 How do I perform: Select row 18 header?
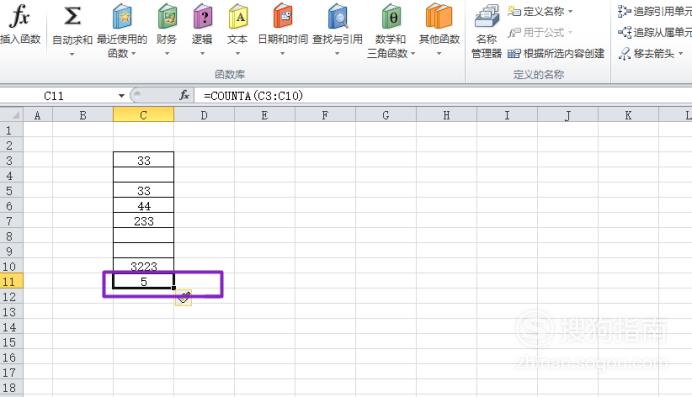click(11, 388)
